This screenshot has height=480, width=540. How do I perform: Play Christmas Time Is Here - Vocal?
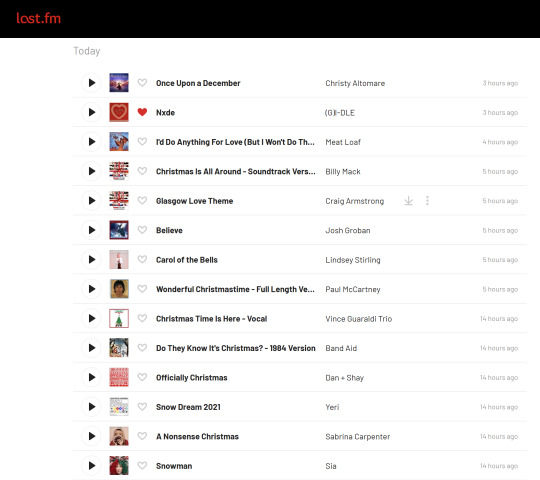[x=91, y=318]
